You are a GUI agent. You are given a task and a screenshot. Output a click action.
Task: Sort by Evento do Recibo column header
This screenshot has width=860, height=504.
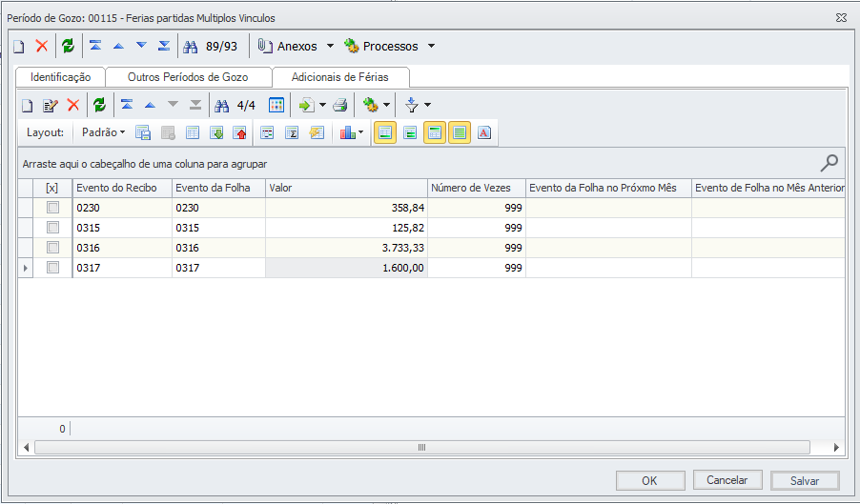(x=122, y=188)
